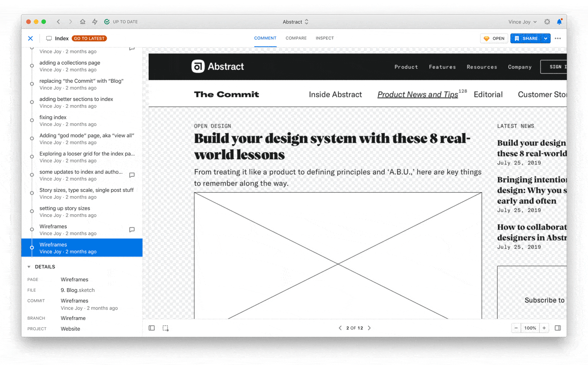This screenshot has width=588, height=365.
Task: Click "Inside Abstract" category in artboard
Action: click(335, 95)
